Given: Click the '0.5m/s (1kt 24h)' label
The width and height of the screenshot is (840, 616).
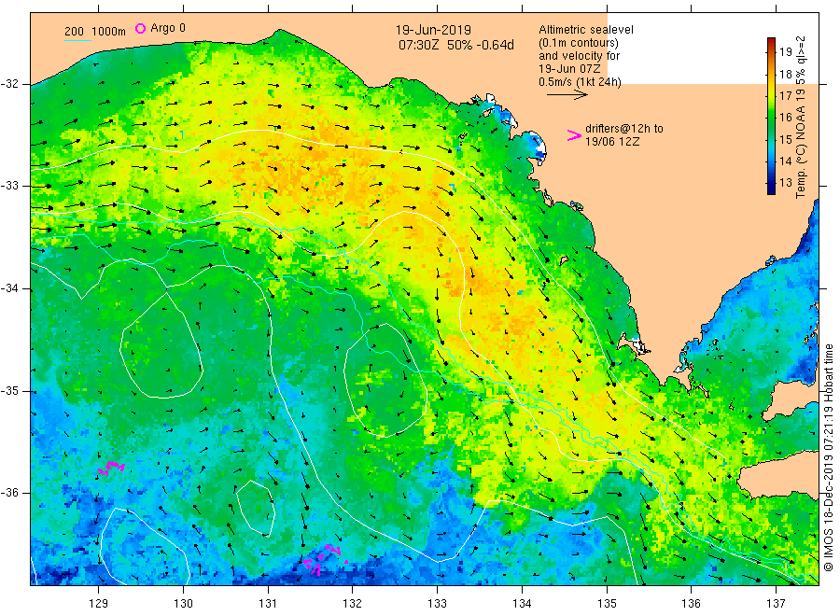Looking at the screenshot, I should 580,82.
